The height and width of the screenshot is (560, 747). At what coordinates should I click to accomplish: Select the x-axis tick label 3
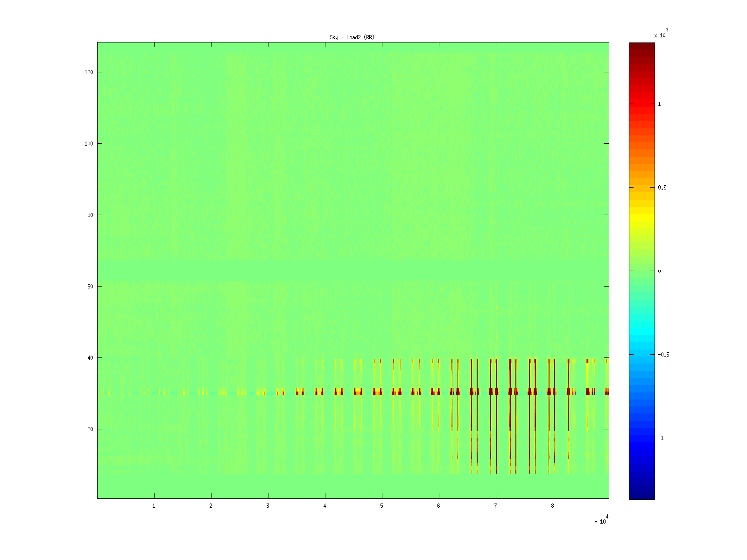pos(268,506)
